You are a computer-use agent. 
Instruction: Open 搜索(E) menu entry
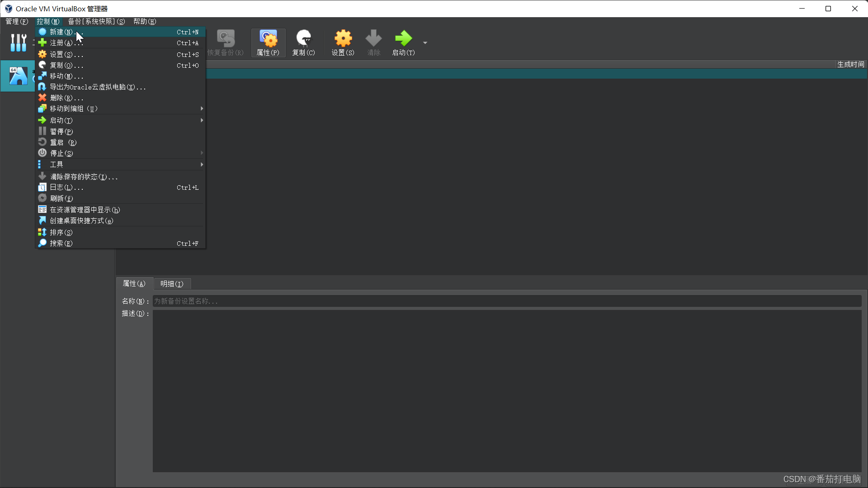(120, 243)
